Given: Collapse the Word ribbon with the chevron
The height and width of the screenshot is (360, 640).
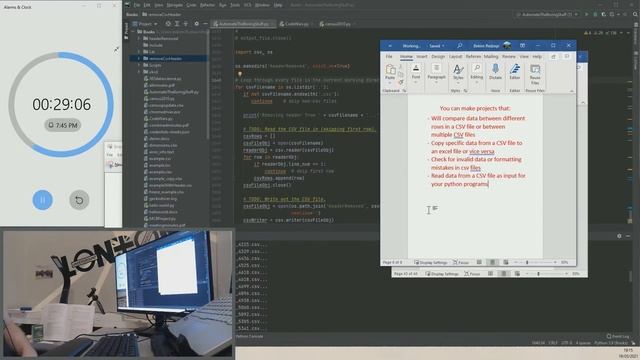Looking at the screenshot, I should click(571, 91).
